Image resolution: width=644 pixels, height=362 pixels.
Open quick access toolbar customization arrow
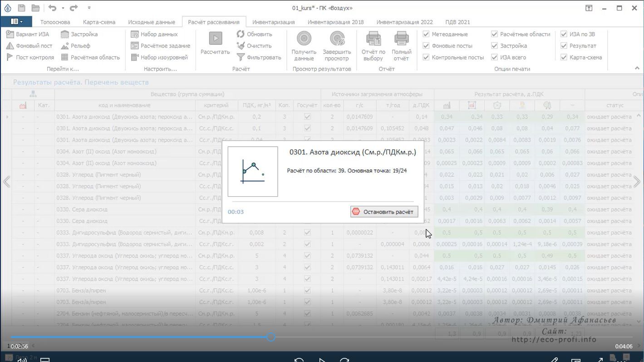pyautogui.click(x=89, y=8)
